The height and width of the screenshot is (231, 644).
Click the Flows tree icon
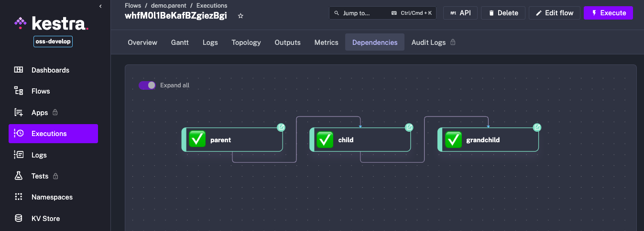pos(19,91)
